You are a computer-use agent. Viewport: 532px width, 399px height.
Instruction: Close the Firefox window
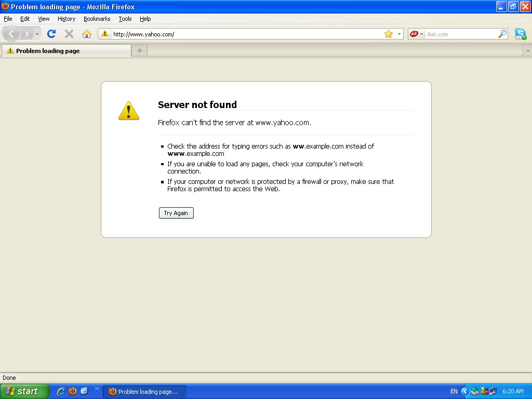(525, 6)
